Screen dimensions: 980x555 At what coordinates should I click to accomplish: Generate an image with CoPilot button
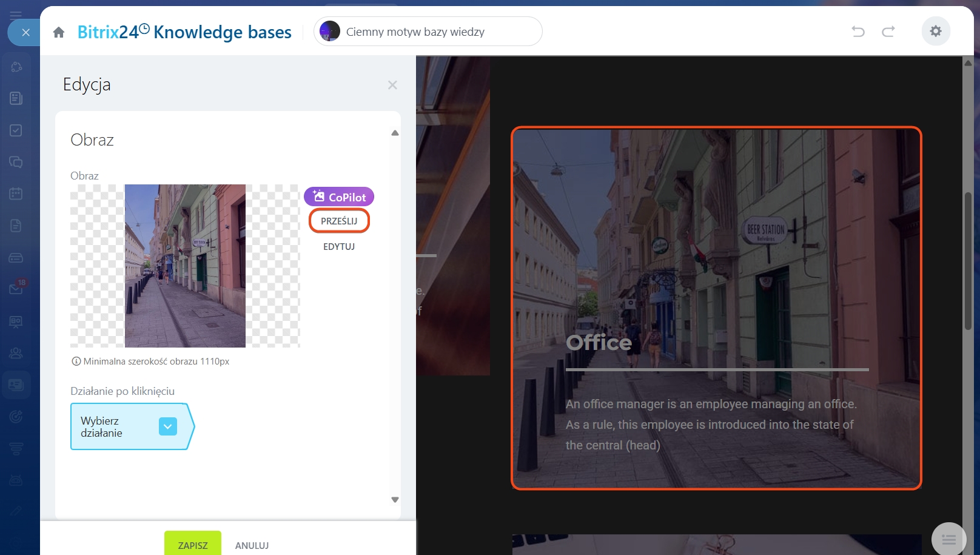339,197
